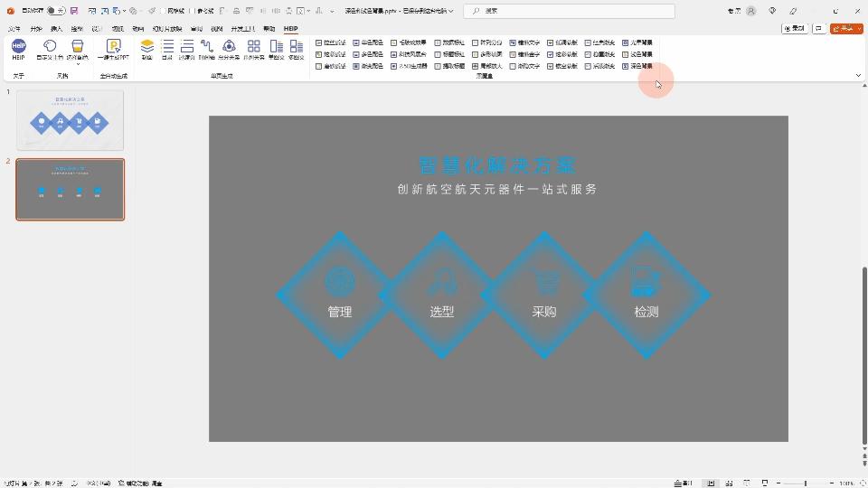This screenshot has height=488, width=868.
Task: Click the 单色配色 single-color scheme tool
Action: coord(368,42)
